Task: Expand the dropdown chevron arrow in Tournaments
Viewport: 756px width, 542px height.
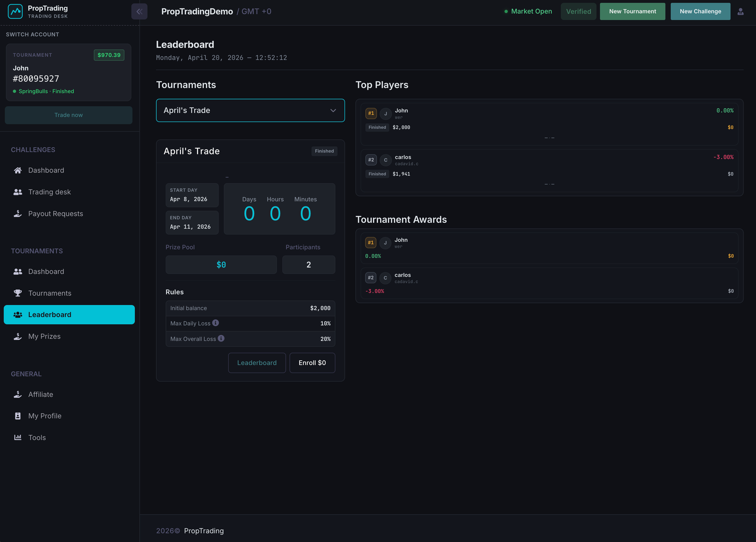Action: coord(333,110)
